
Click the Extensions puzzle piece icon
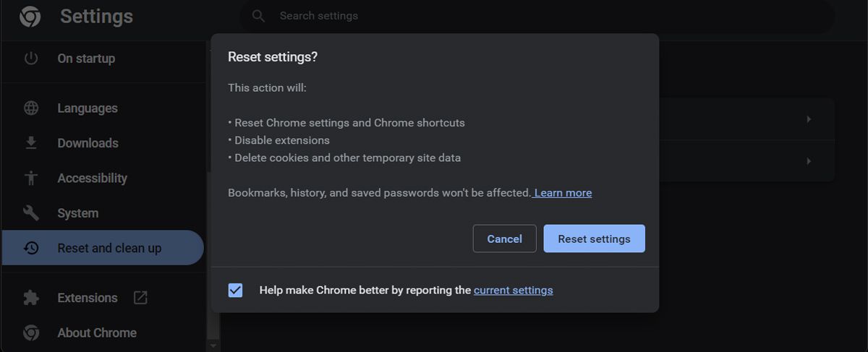point(31,298)
